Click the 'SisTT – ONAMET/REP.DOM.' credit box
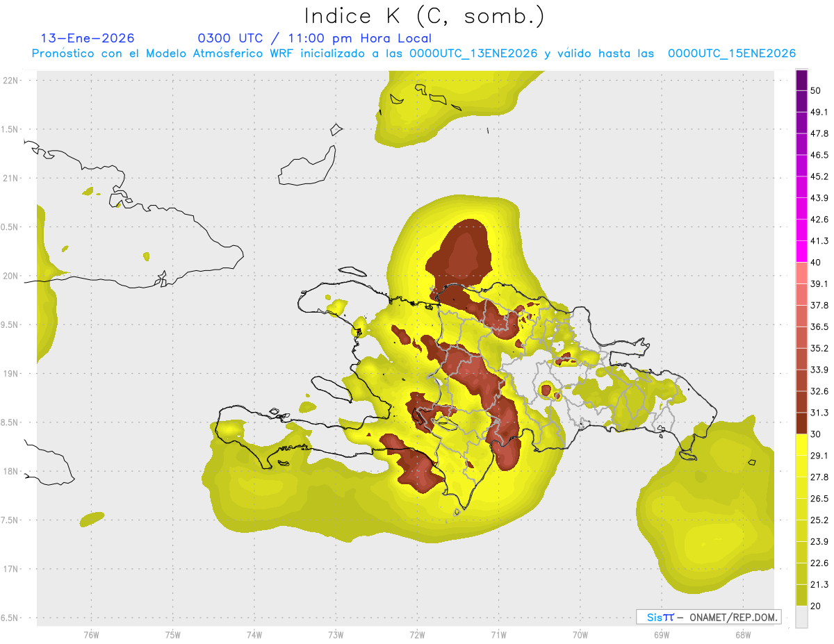Viewport: 834px width, 644px height. coord(708,617)
